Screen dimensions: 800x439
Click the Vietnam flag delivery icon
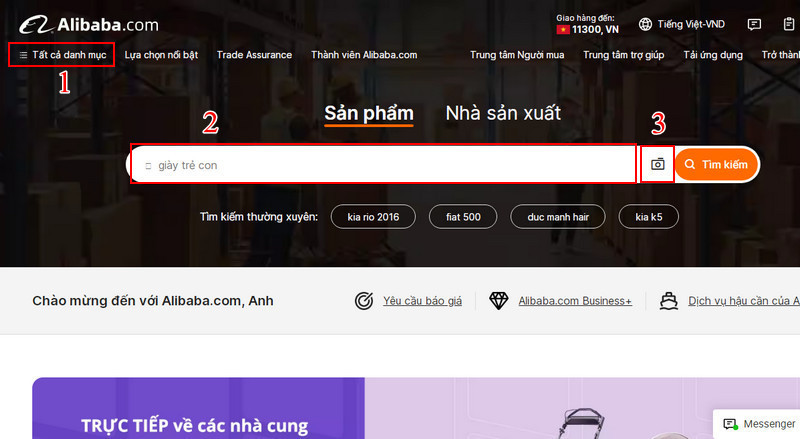[563, 30]
